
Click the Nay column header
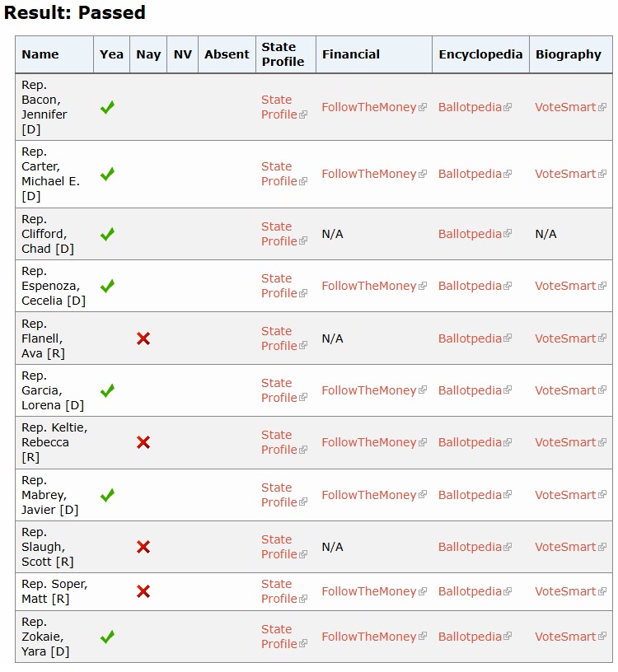coord(148,54)
